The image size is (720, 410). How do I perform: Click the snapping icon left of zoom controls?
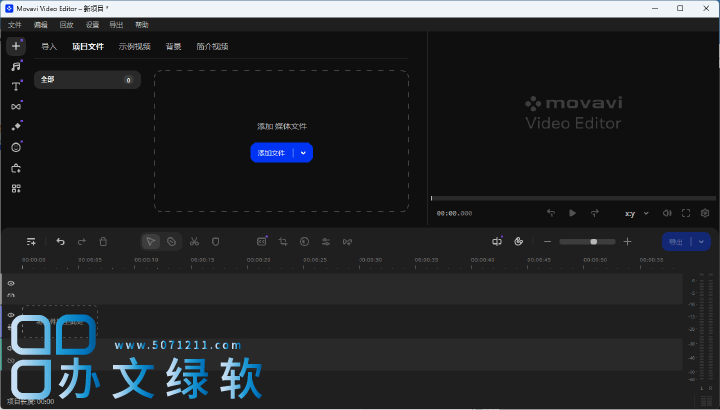(x=497, y=242)
